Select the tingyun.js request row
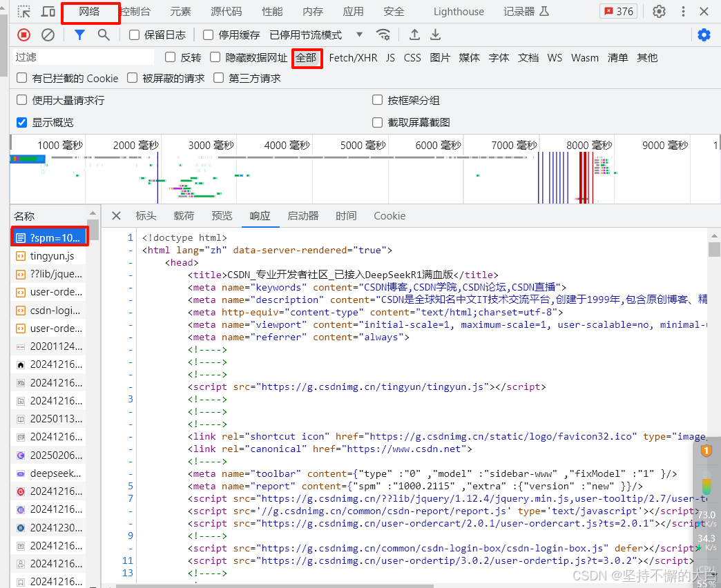Image resolution: width=721 pixels, height=588 pixels. click(x=48, y=256)
